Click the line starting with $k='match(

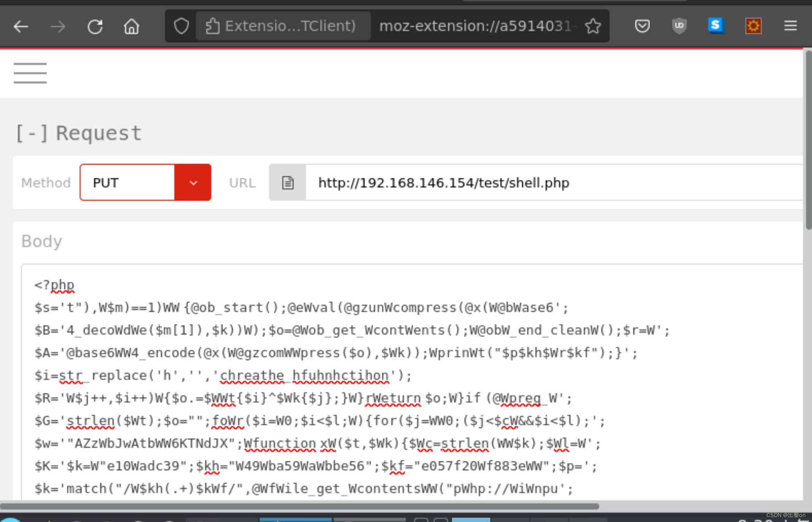pyautogui.click(x=304, y=489)
